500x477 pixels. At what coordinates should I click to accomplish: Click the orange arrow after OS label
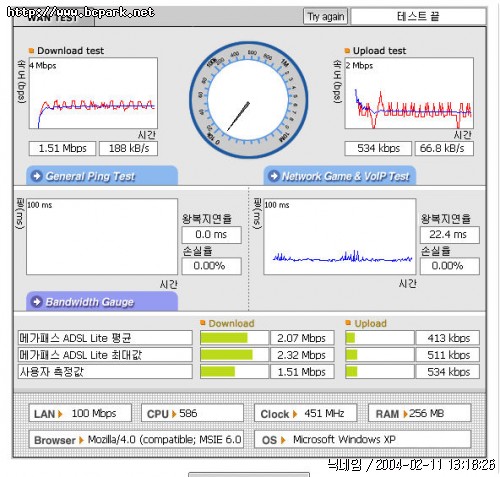[x=283, y=440]
